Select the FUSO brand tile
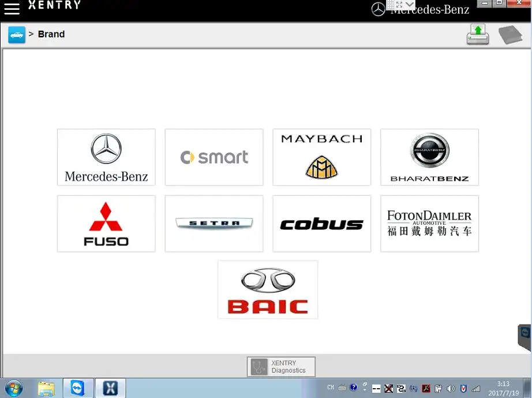The height and width of the screenshot is (398, 532). coord(106,224)
